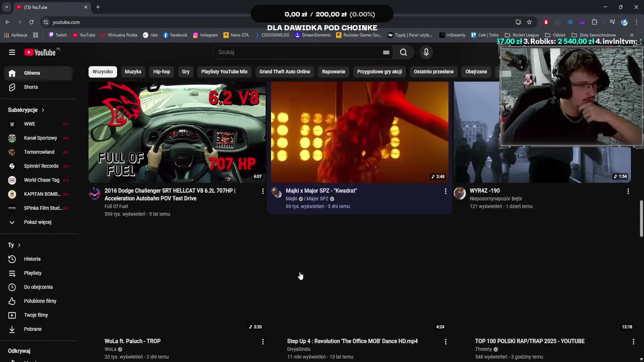Image resolution: width=644 pixels, height=362 pixels.
Task: Open Pobrane downloads in sidebar
Action: pos(38,329)
